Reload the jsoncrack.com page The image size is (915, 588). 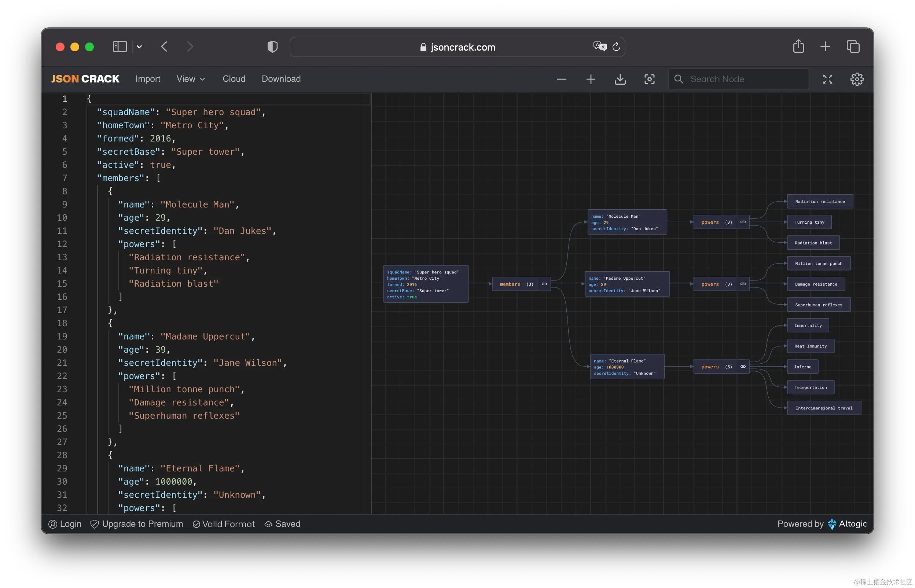(616, 47)
